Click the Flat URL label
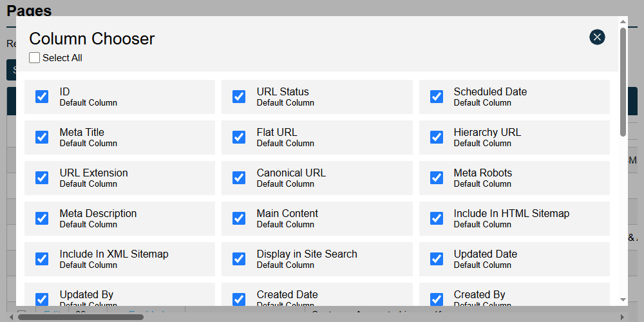 277,132
